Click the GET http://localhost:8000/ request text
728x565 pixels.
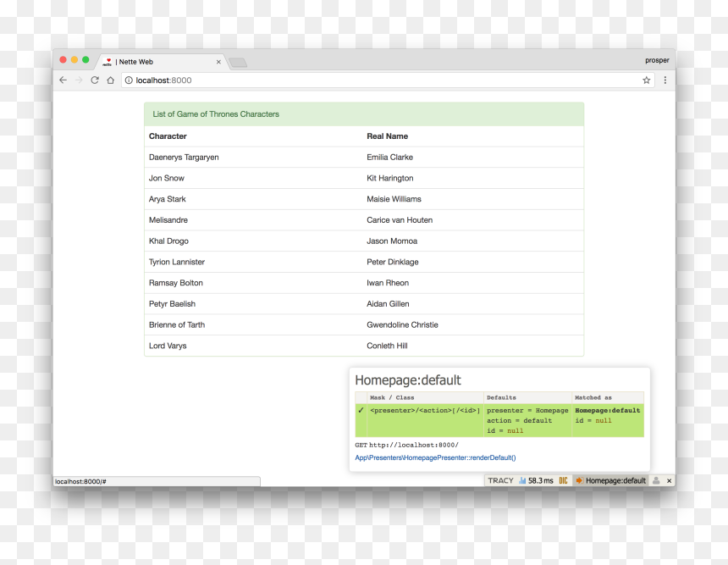[406, 445]
